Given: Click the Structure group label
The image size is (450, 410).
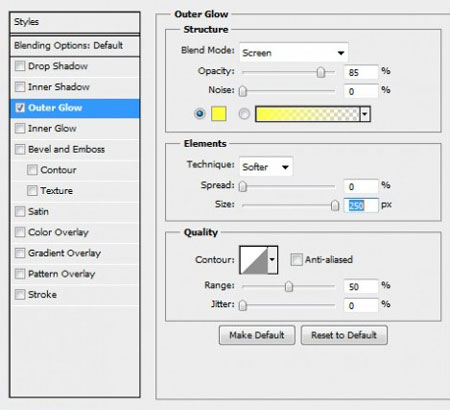Looking at the screenshot, I should point(206,29).
